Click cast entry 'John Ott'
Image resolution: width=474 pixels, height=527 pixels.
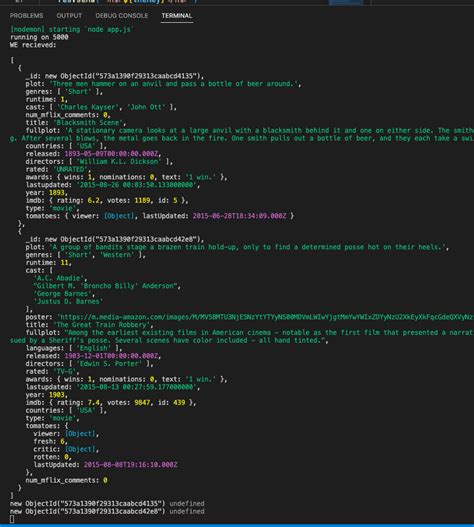tap(146, 107)
